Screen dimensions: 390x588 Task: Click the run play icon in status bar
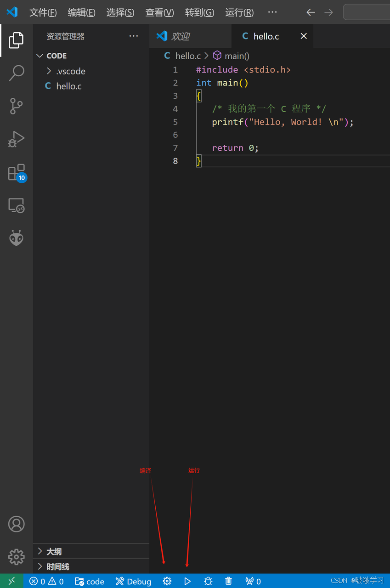(x=187, y=582)
